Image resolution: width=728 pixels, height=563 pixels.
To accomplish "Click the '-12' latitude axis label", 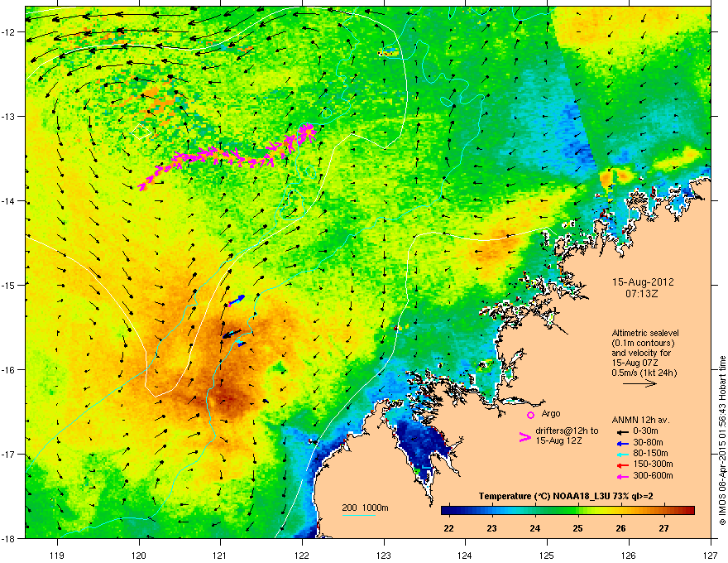I will coord(7,32).
